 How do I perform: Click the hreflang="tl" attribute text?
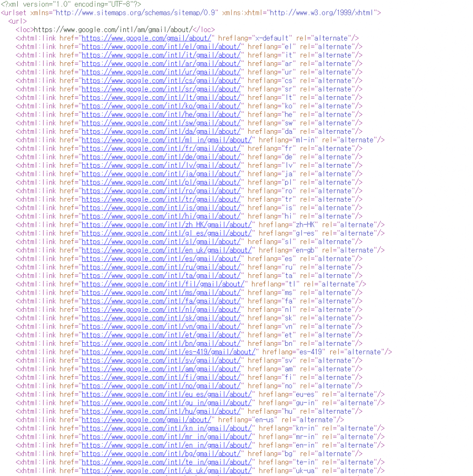(275, 284)
